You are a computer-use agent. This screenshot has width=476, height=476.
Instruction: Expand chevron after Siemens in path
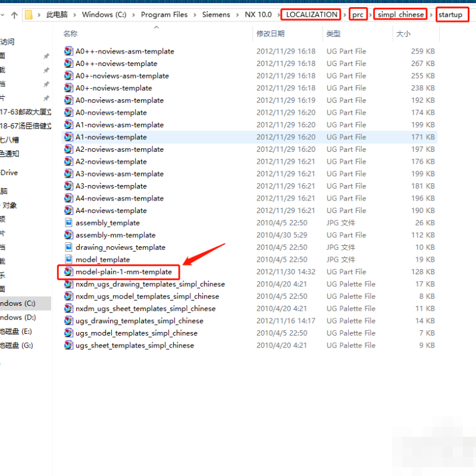[x=237, y=15]
